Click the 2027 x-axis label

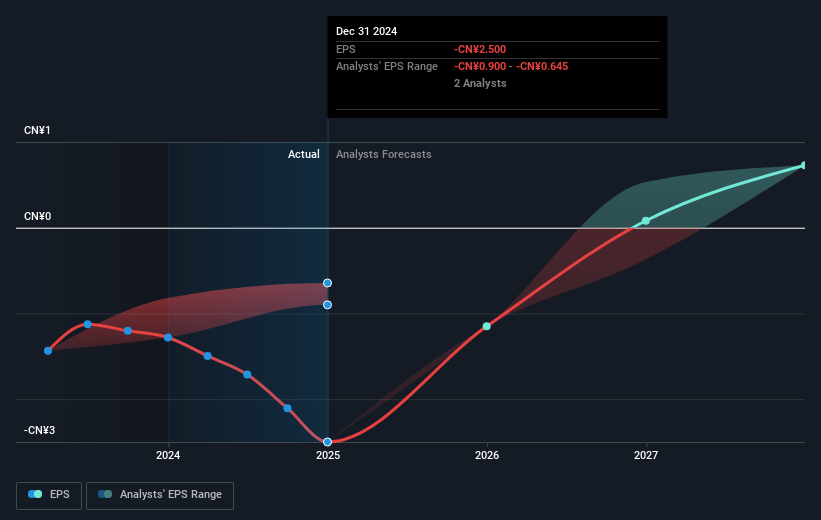pos(646,455)
